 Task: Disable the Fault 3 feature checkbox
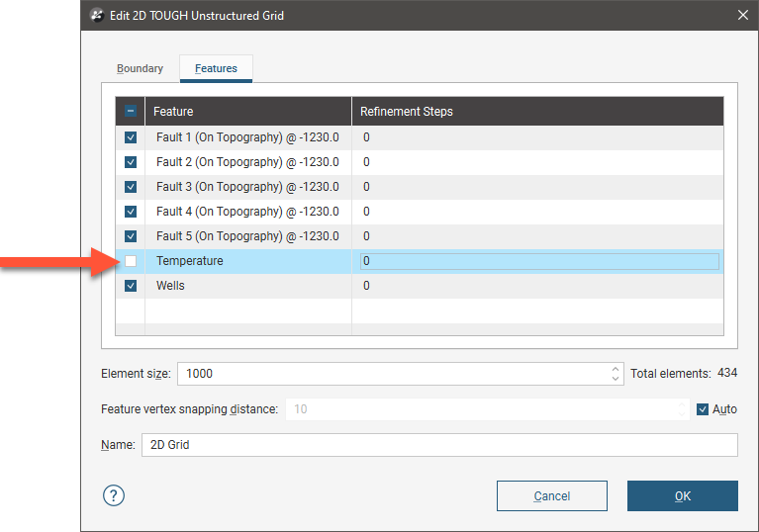click(x=131, y=187)
